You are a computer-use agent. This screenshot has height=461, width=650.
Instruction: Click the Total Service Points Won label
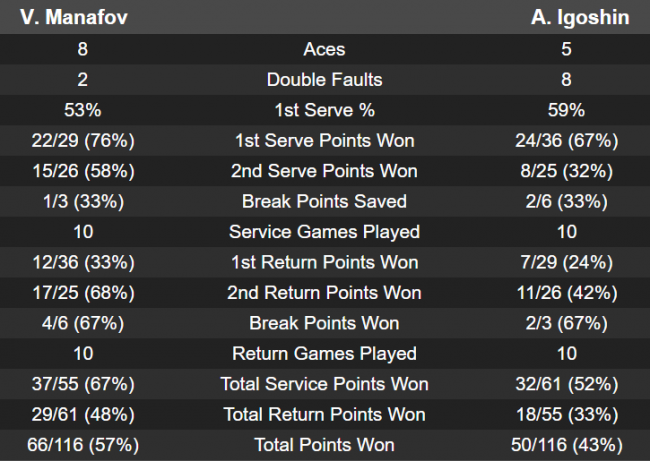point(324,384)
